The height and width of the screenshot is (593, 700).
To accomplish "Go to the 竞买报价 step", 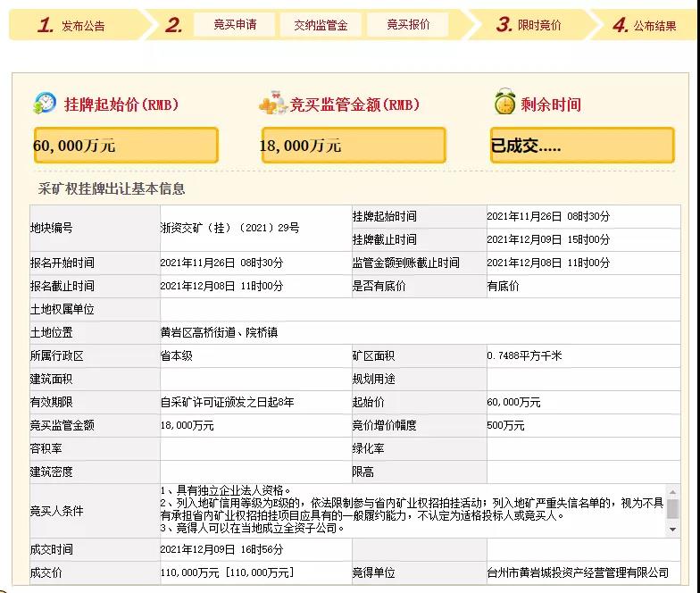I will click(x=408, y=25).
